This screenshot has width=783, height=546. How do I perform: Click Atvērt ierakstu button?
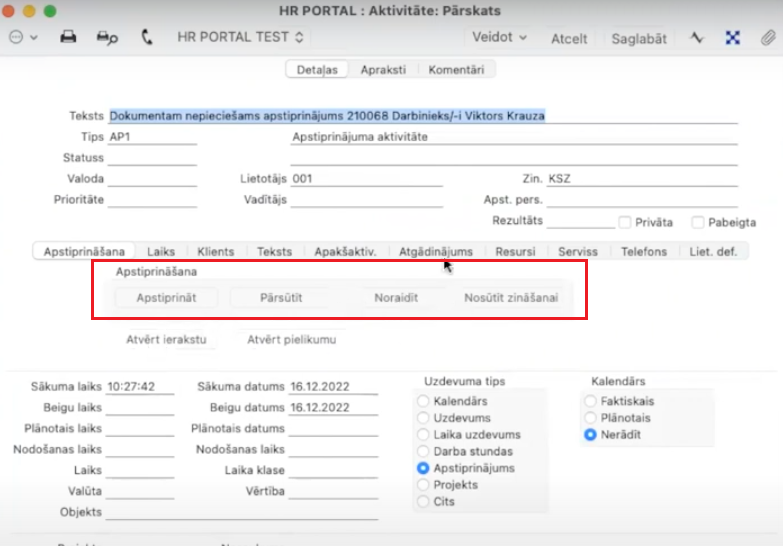[x=166, y=339]
